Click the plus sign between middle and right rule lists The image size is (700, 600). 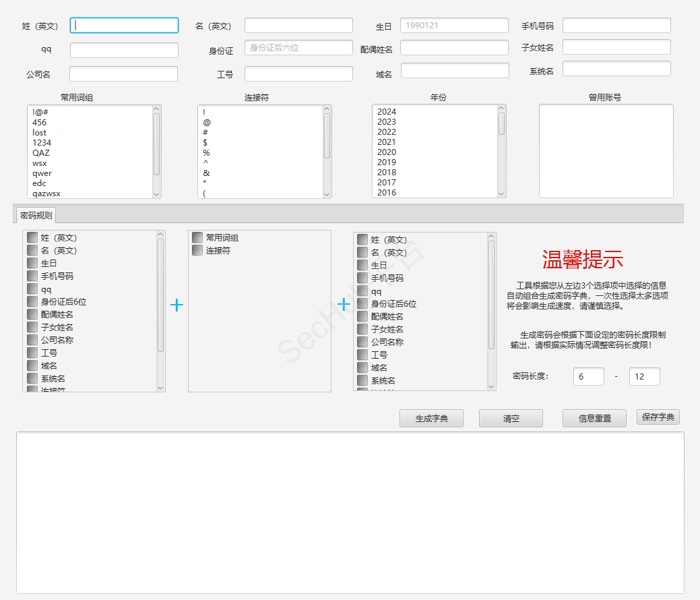(344, 305)
